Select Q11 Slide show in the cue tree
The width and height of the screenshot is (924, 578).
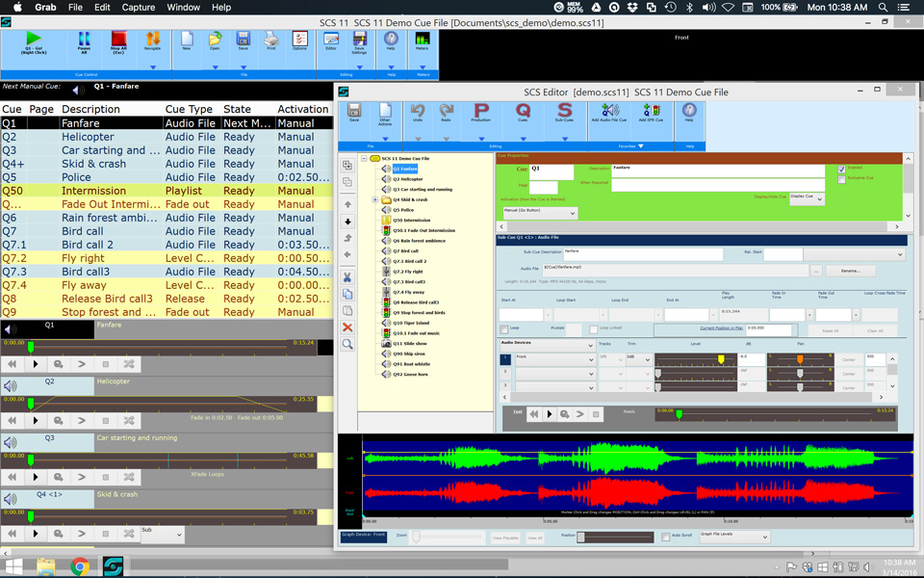coord(409,343)
